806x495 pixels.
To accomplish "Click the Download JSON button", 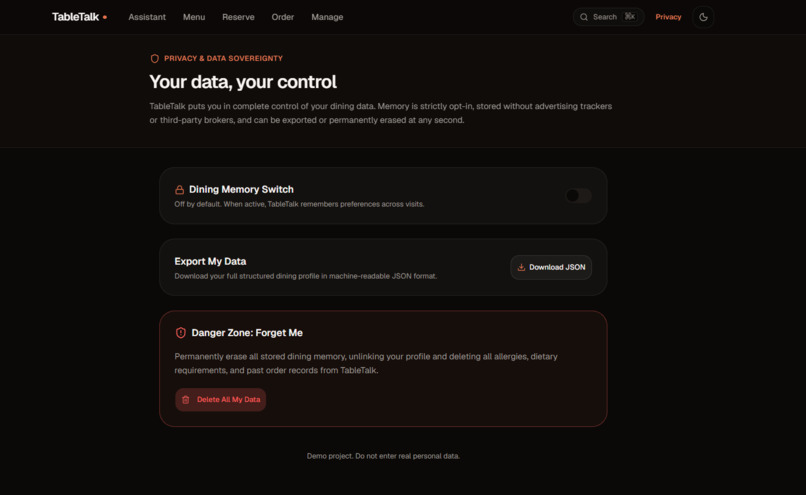I will (551, 267).
